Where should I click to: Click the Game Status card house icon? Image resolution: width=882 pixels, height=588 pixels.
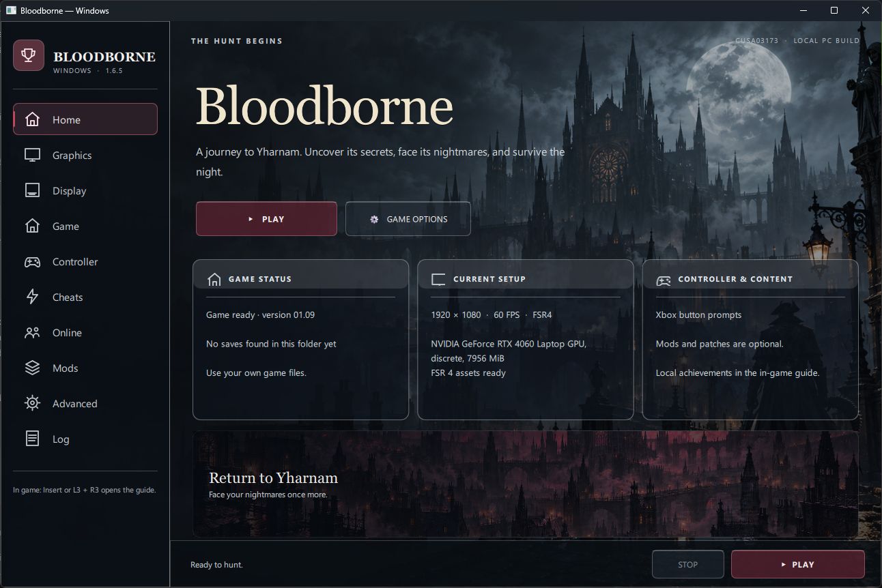pos(214,279)
